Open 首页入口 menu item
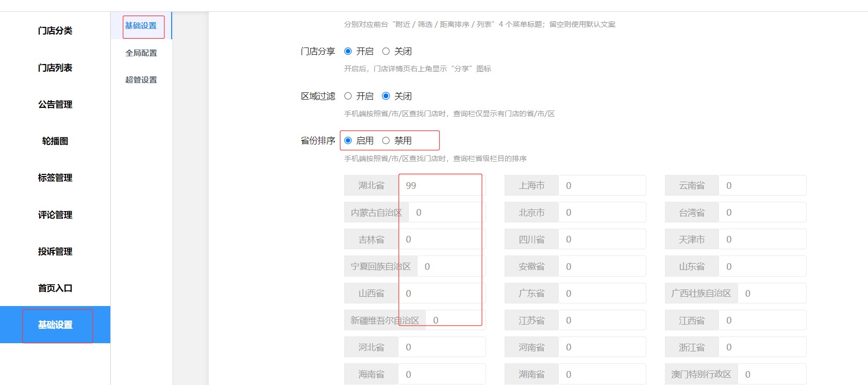868x385 pixels. (55, 288)
